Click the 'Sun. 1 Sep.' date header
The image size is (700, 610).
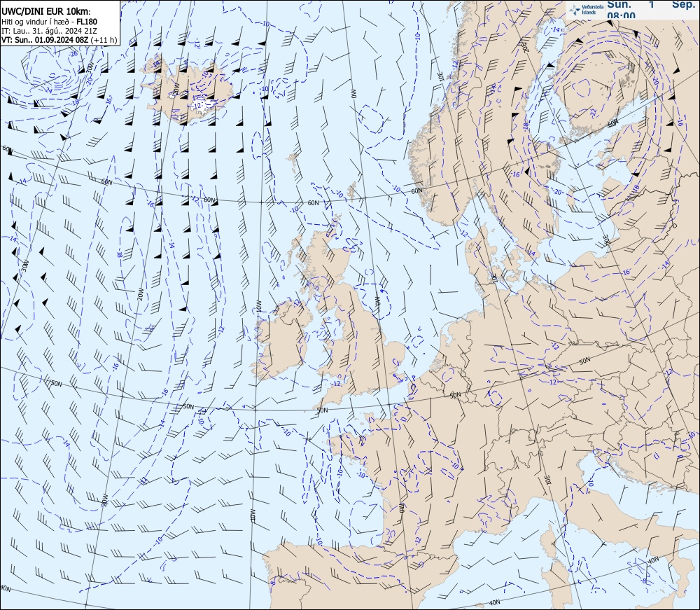[x=651, y=4]
